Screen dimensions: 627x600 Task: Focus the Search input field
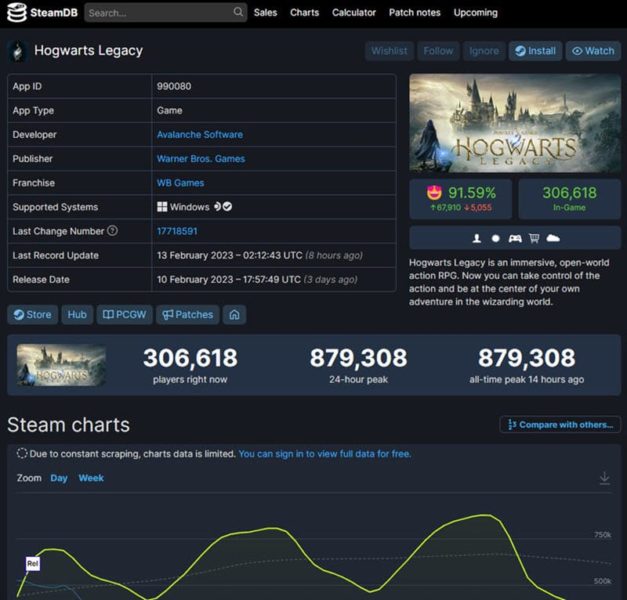165,12
